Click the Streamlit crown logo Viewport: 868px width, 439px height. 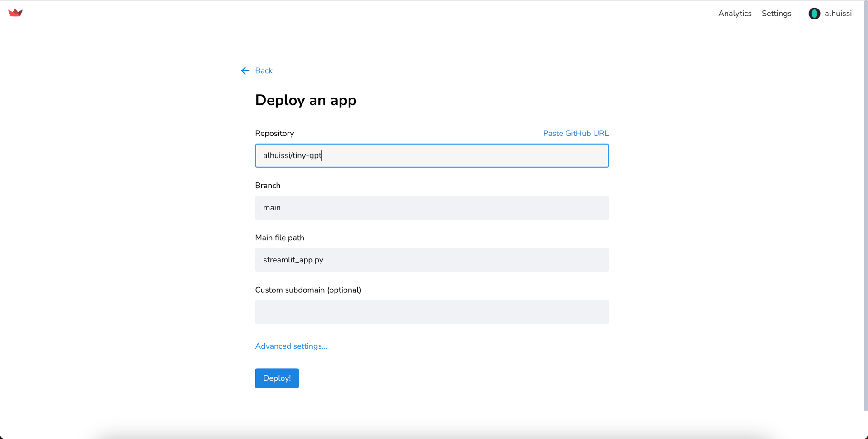15,13
